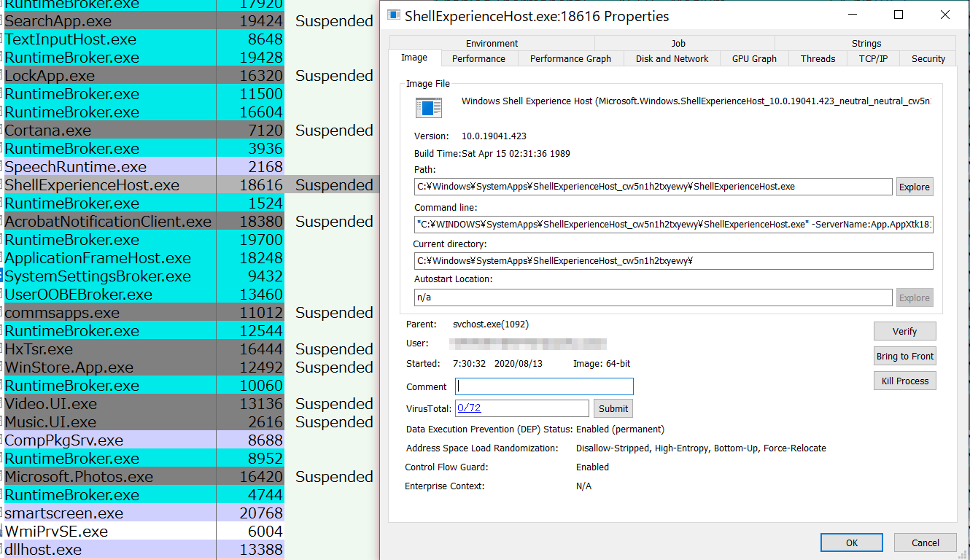The height and width of the screenshot is (560, 970).
Task: Open the Disk and Network tab
Action: tap(672, 59)
